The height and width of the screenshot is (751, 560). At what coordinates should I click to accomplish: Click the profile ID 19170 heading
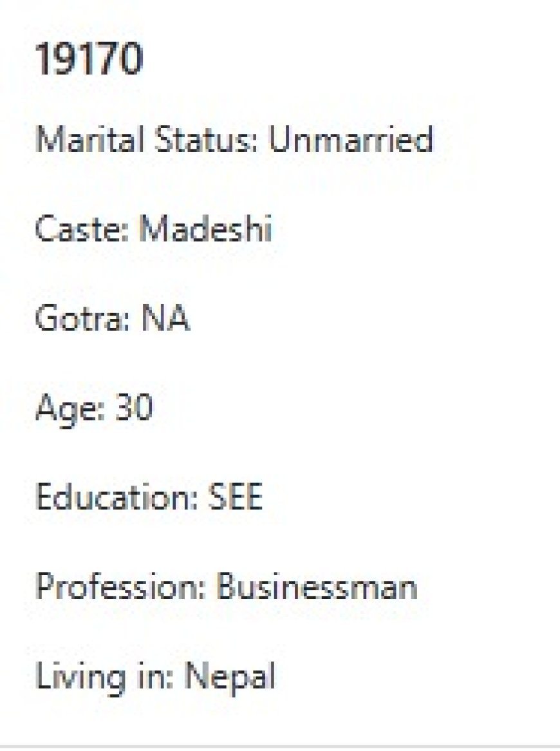(89, 59)
